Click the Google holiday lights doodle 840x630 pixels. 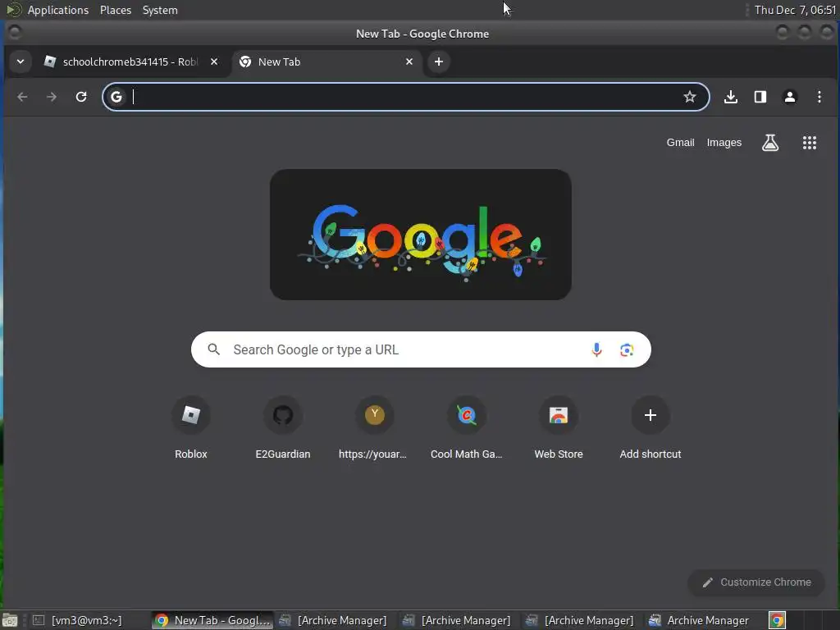tap(421, 235)
